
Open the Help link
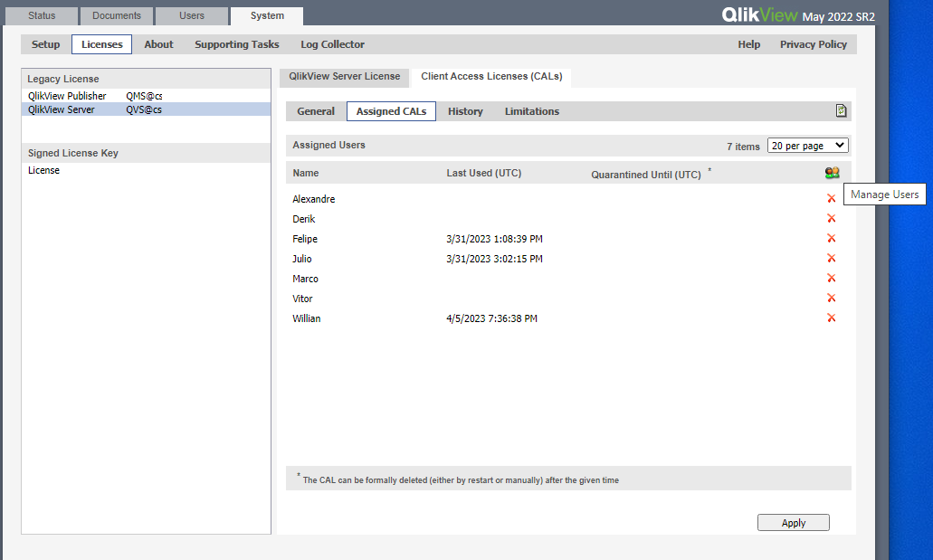tap(749, 44)
